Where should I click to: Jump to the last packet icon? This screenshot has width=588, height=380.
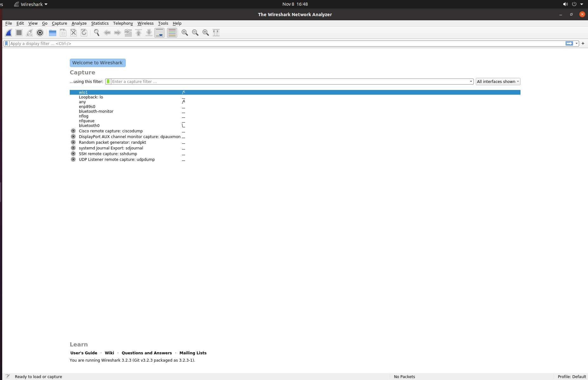[149, 33]
